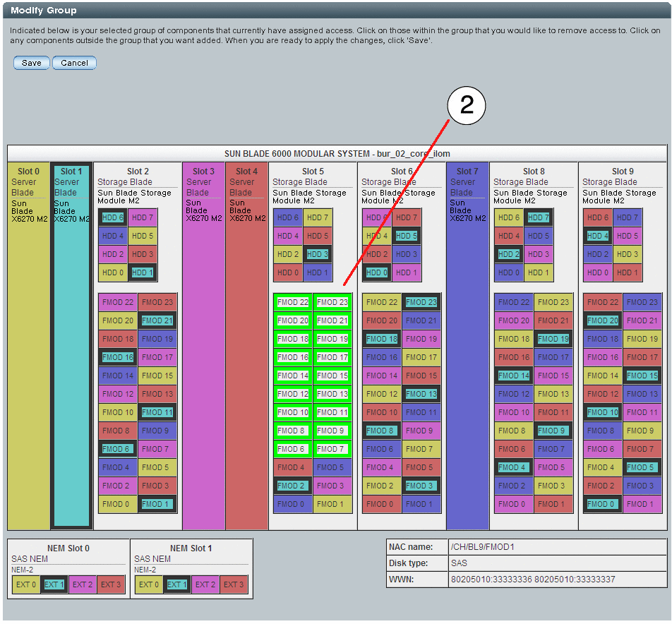Toggle FMOD 15 in Slot 9
Screen dimensions: 672x624
642,376
